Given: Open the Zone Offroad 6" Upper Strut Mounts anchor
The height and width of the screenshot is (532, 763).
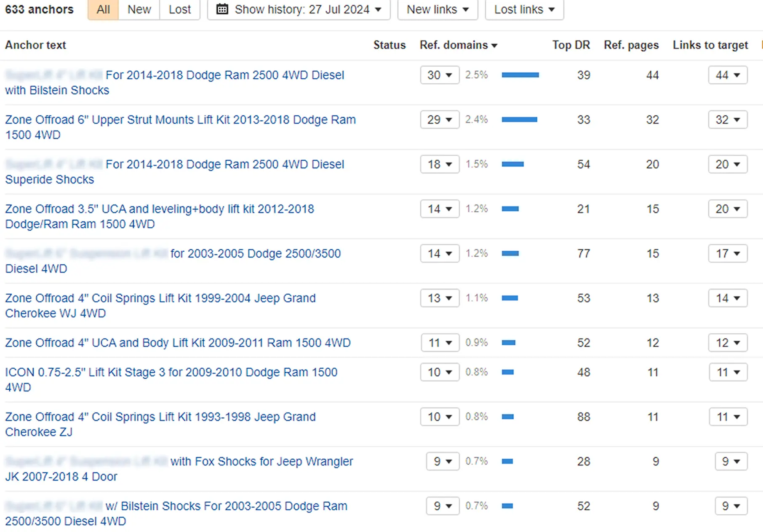Looking at the screenshot, I should pyautogui.click(x=180, y=127).
